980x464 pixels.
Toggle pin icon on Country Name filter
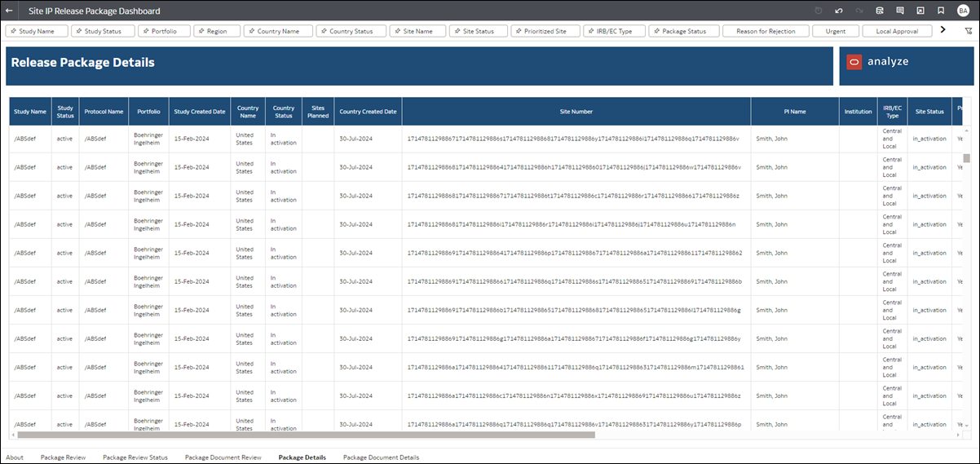(251, 31)
